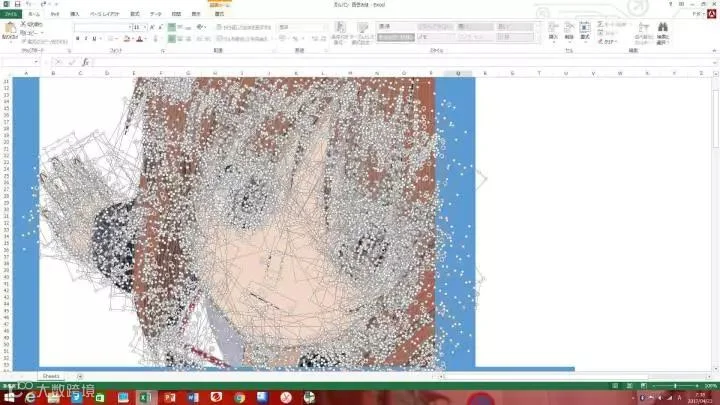Format as Table button

[361, 33]
